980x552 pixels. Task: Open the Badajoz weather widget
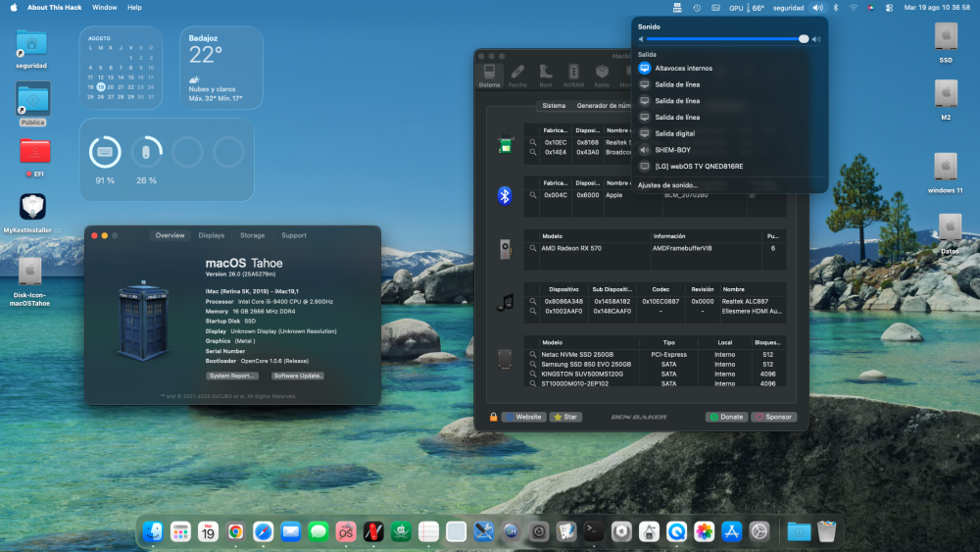pyautogui.click(x=221, y=68)
